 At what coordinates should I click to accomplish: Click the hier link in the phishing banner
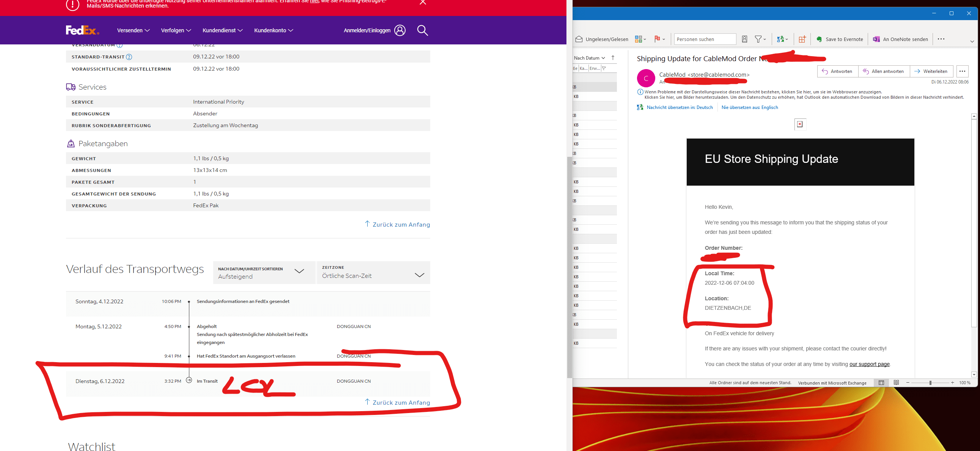click(314, 2)
